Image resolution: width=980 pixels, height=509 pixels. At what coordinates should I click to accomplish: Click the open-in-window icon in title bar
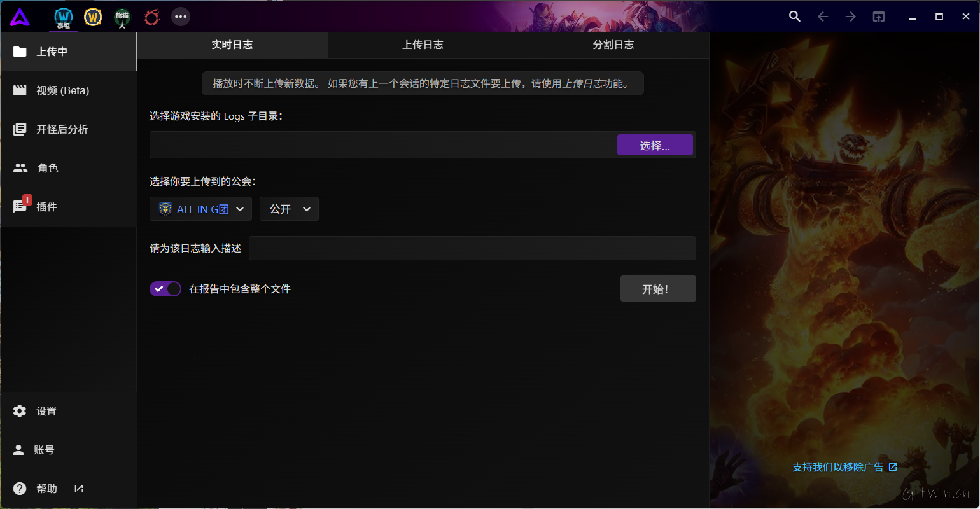[878, 17]
